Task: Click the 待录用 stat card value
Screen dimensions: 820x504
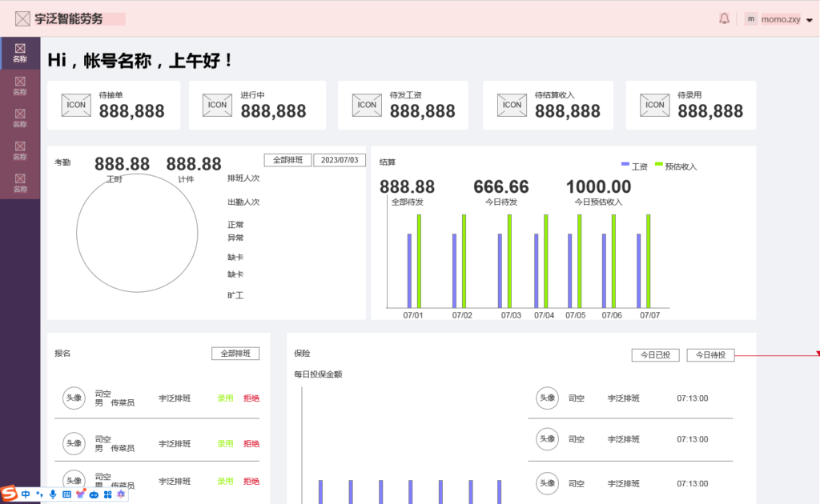Action: (710, 111)
